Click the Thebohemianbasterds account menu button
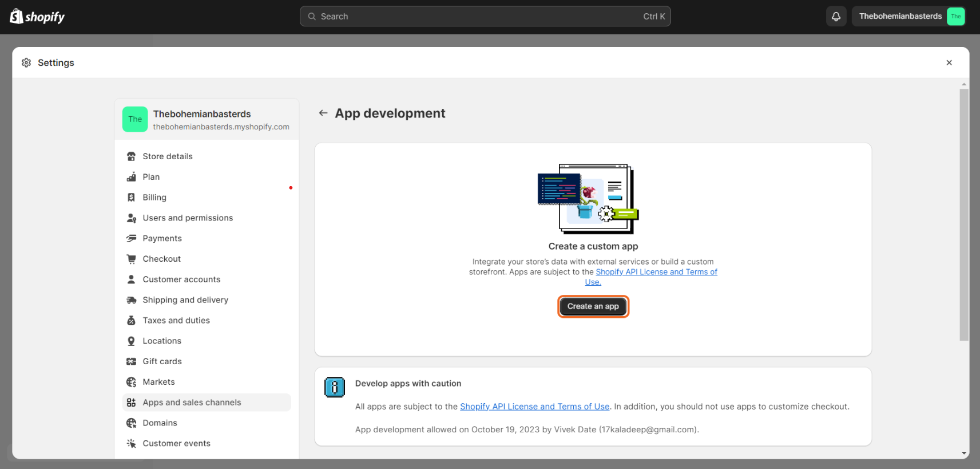980x469 pixels. tap(908, 17)
